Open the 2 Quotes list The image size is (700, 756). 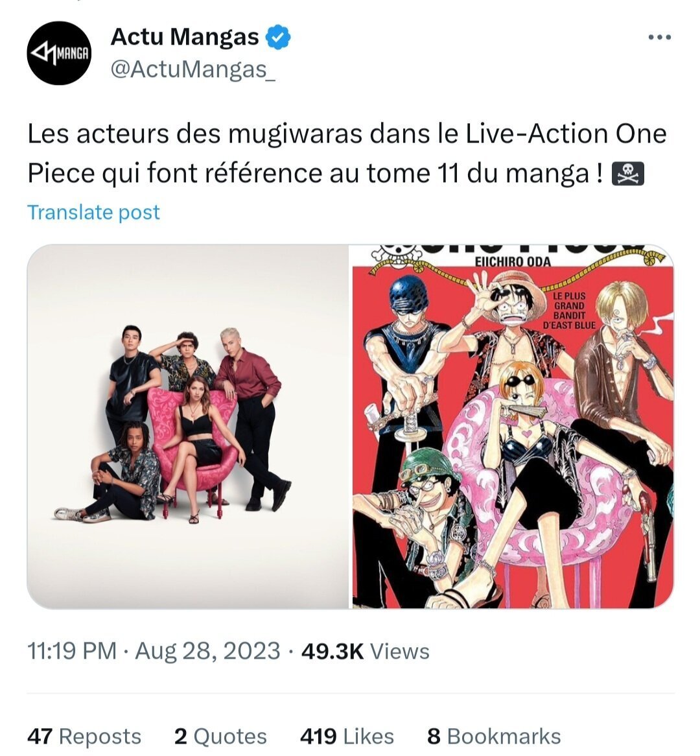pyautogui.click(x=220, y=736)
